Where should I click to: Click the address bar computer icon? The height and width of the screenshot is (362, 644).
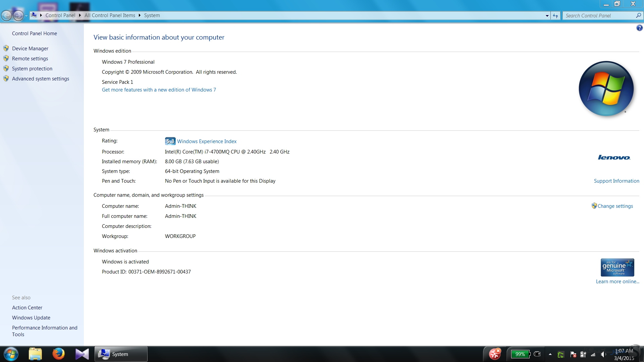point(34,15)
